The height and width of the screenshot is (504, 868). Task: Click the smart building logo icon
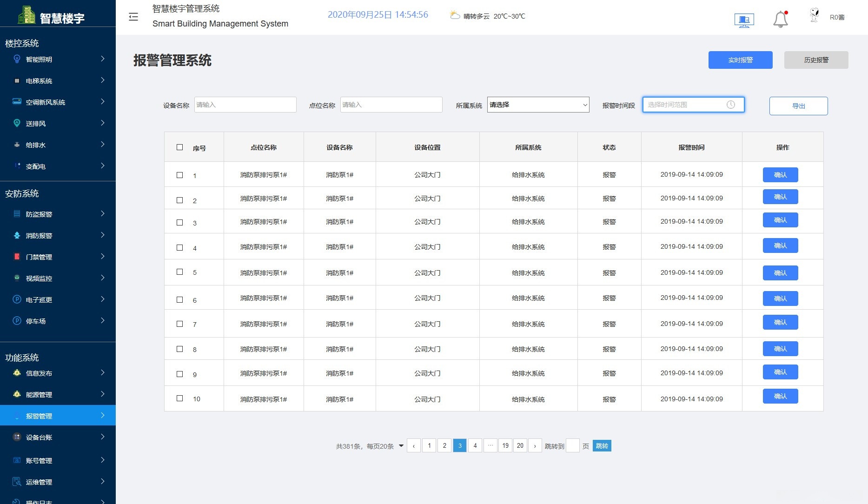(x=26, y=15)
